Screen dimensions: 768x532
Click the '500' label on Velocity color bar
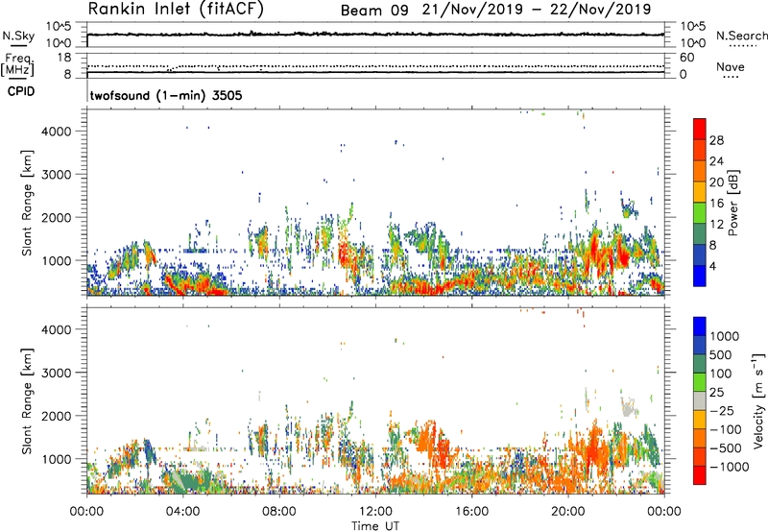pos(720,354)
